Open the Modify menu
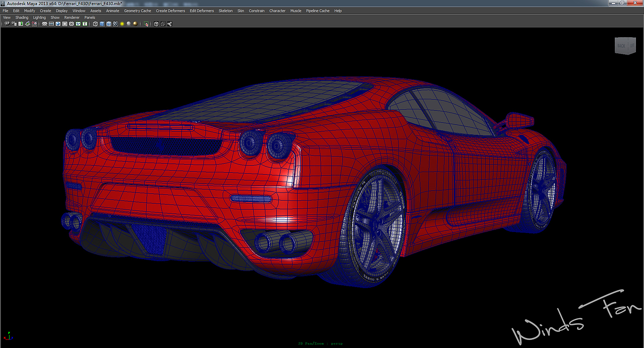Image resolution: width=644 pixels, height=348 pixels. (30, 11)
